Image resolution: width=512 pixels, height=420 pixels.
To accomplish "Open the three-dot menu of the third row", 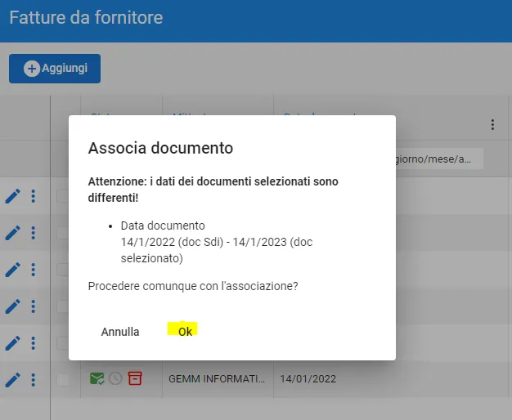I will [x=33, y=270].
